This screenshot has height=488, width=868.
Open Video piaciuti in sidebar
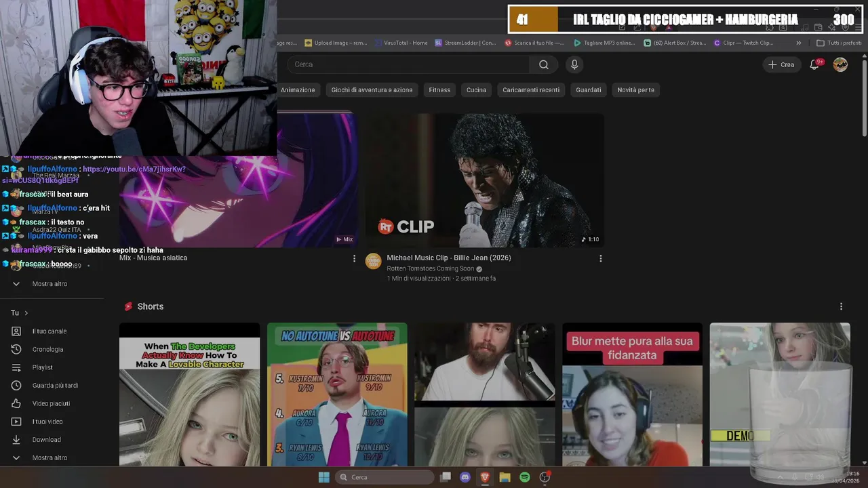tap(52, 403)
